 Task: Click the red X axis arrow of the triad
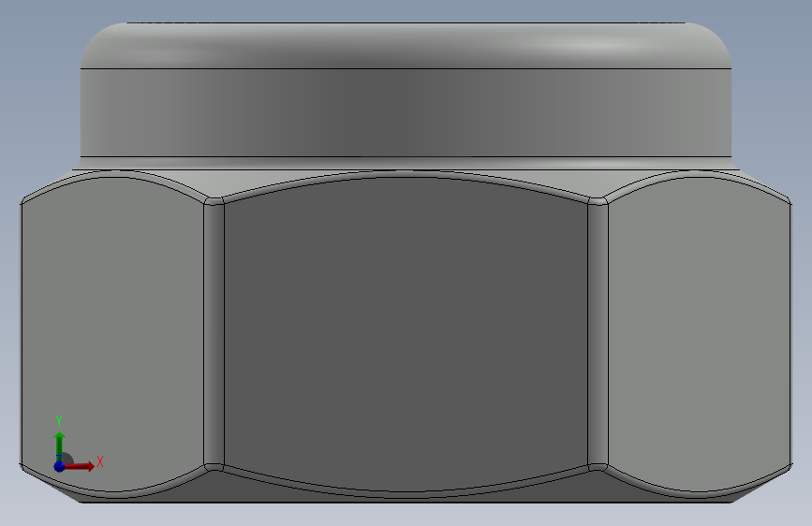tap(81, 466)
